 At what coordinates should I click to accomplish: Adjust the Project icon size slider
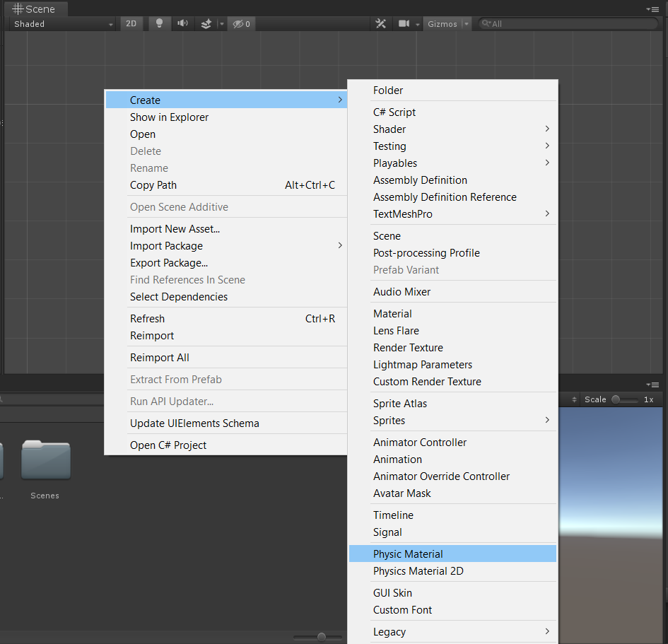pos(317,637)
